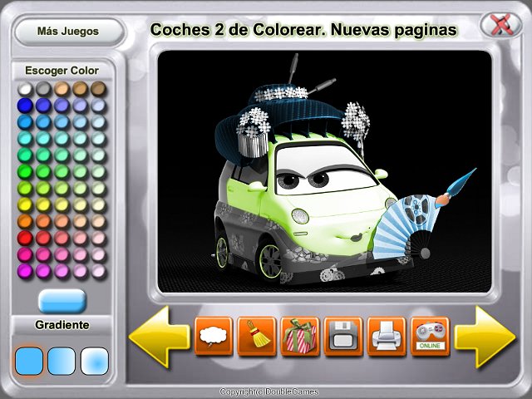The width and height of the screenshot is (532, 399).
Task: Pick the light tan ball, top row middle
Action: click(62, 89)
